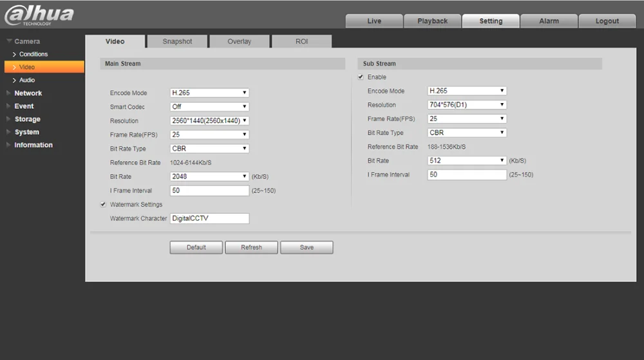Open Main Stream Bit Rate 2048 dropdown
The height and width of the screenshot is (360, 644).
pos(209,176)
